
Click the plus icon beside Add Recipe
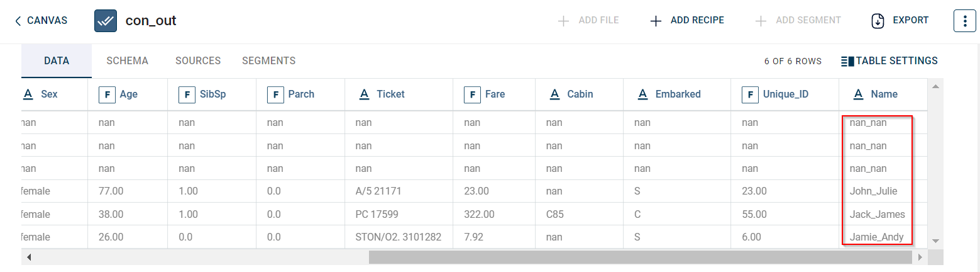click(x=656, y=21)
